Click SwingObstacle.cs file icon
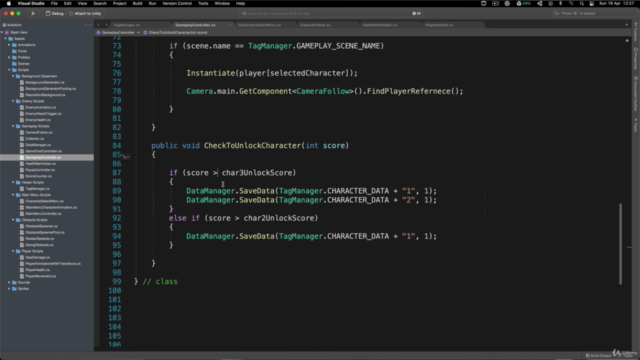The width and height of the screenshot is (640, 360). (x=22, y=245)
